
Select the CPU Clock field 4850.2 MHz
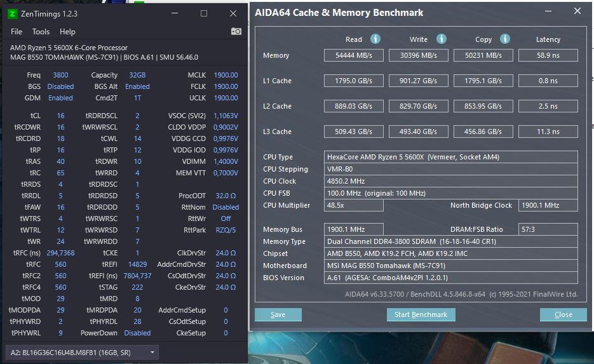(451, 181)
